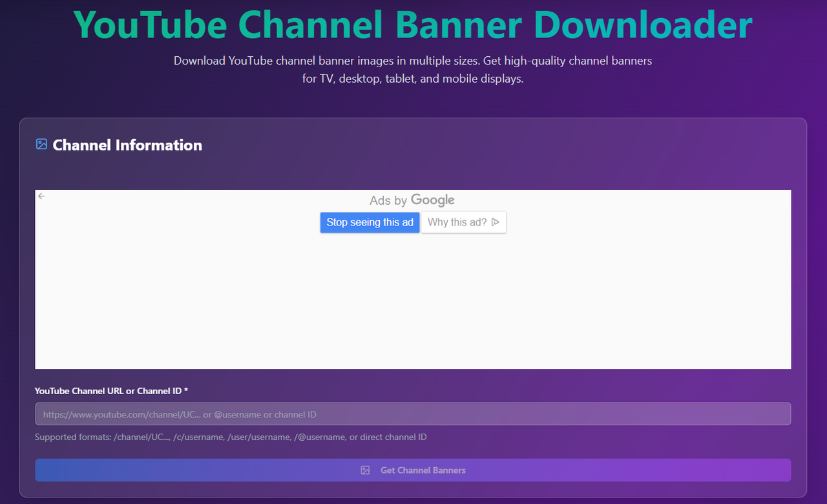Click the for TV, desktop, tablet description line

coord(412,79)
